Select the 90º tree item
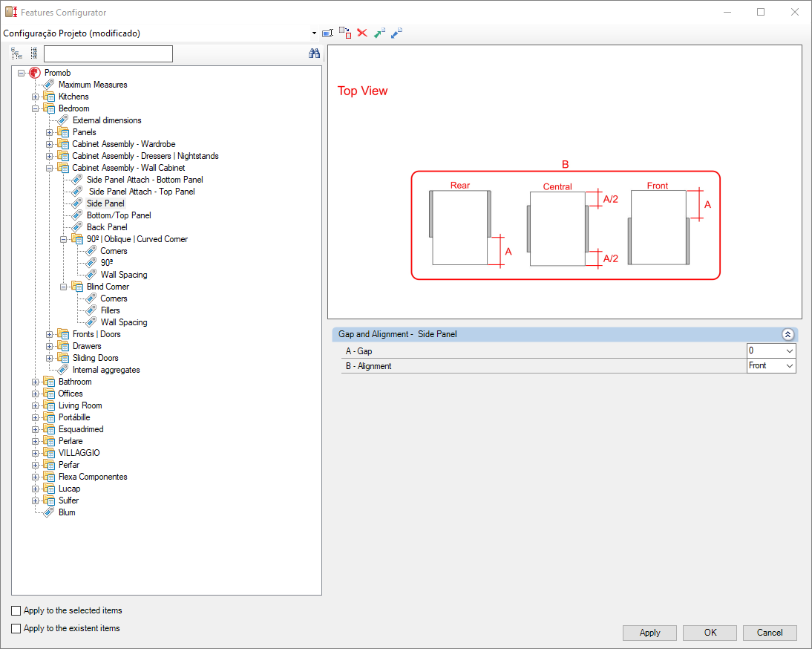This screenshot has width=812, height=649. pos(107,263)
